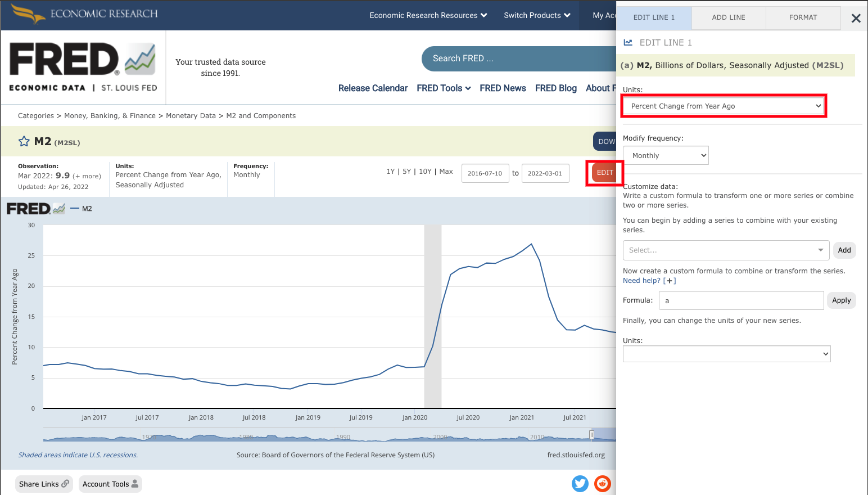Switch to the Format tab

point(803,17)
